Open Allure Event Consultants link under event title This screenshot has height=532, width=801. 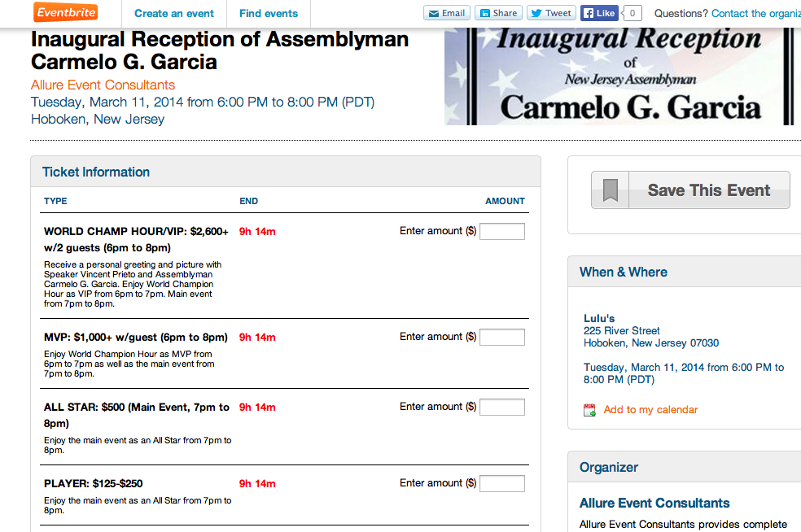[103, 85]
